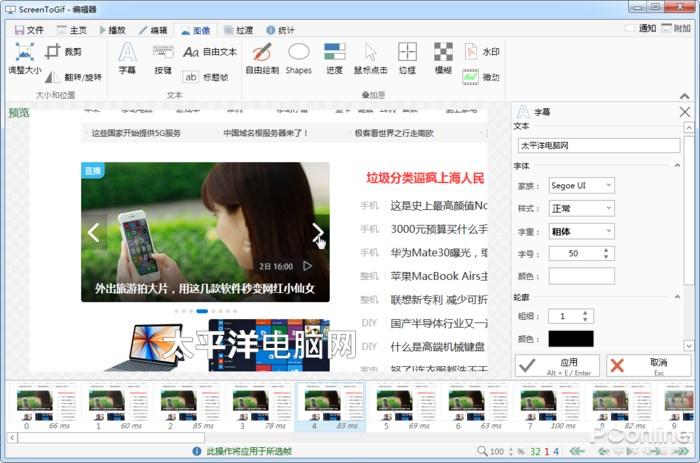Screen dimensions: 700x463
Task: Click the Caption (字幕) ribbon icon
Action: click(x=127, y=58)
